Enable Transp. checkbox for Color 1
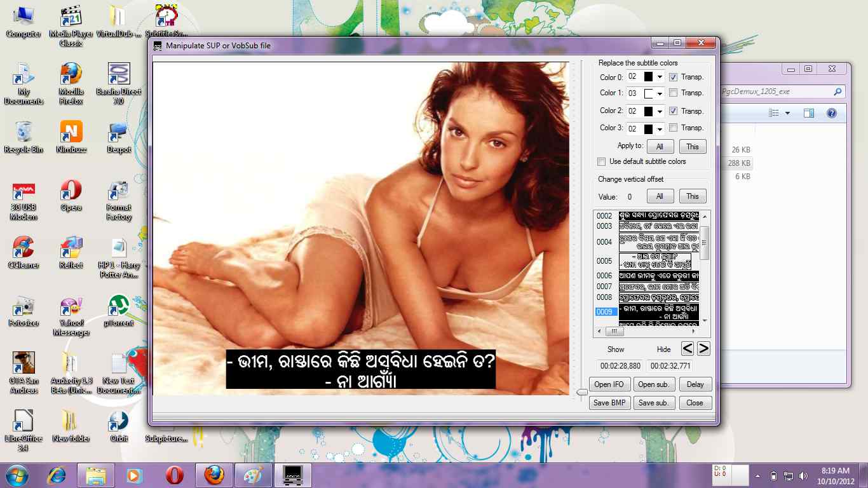This screenshot has width=868, height=488. click(674, 93)
